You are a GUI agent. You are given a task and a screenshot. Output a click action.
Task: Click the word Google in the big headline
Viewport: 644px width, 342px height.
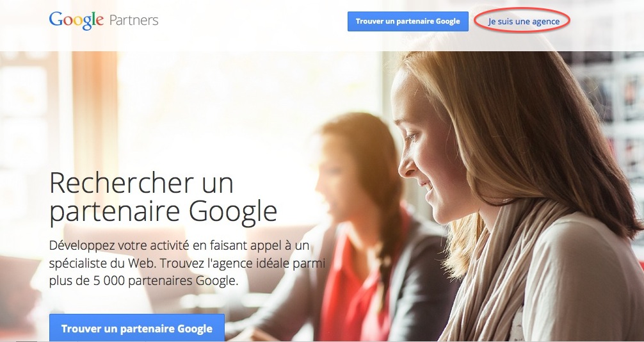[x=233, y=212]
